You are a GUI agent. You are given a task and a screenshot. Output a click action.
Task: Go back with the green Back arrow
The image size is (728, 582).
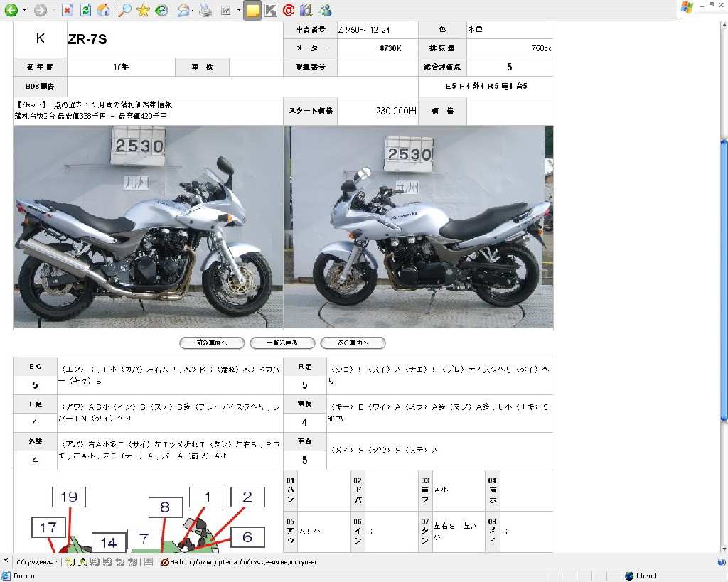pyautogui.click(x=11, y=9)
